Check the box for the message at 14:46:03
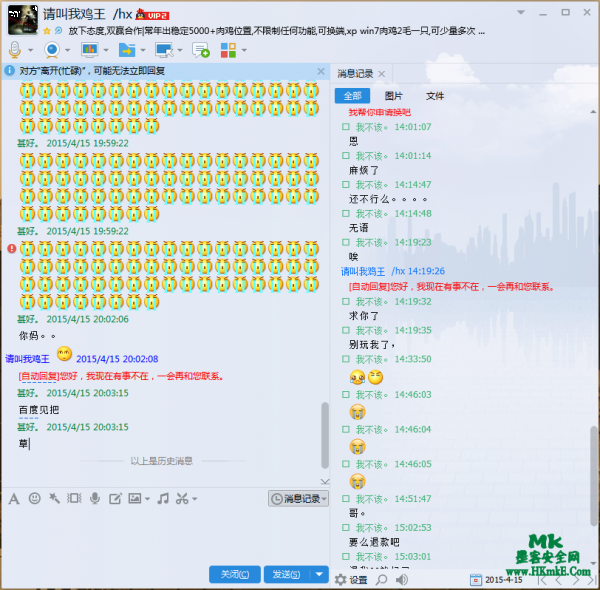 click(x=346, y=394)
